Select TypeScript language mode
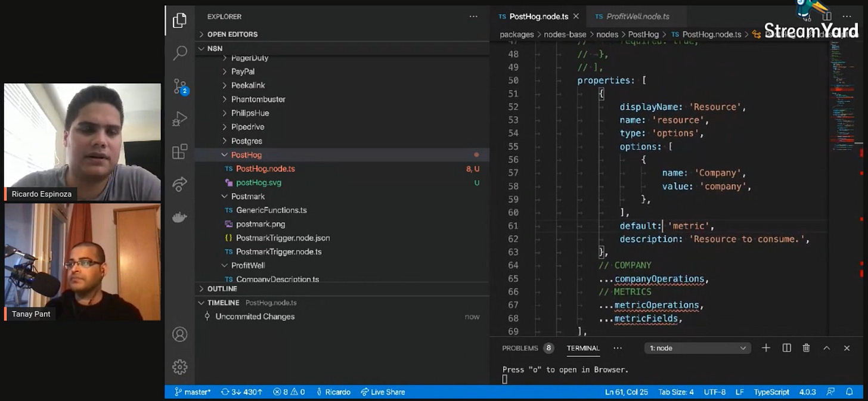 coord(771,392)
